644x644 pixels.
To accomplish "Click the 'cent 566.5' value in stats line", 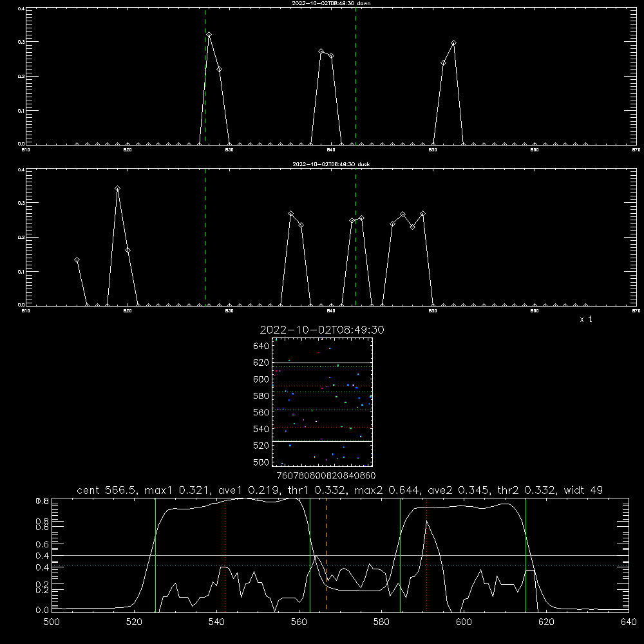I will click(x=108, y=490).
